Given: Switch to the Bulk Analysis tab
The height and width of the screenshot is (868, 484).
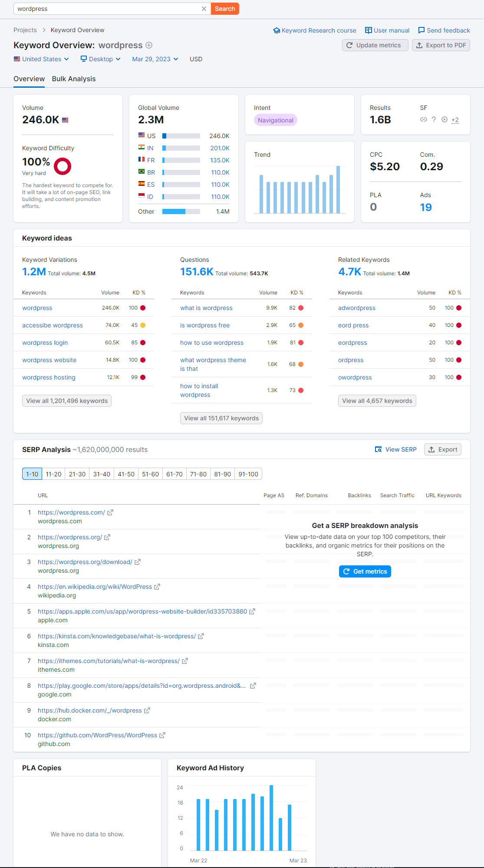Looking at the screenshot, I should [74, 79].
